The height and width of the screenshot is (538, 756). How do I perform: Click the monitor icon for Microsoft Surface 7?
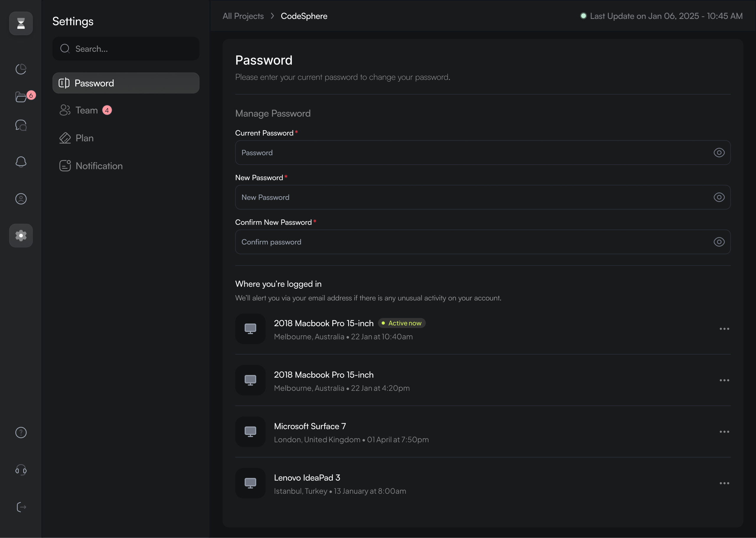coord(250,432)
